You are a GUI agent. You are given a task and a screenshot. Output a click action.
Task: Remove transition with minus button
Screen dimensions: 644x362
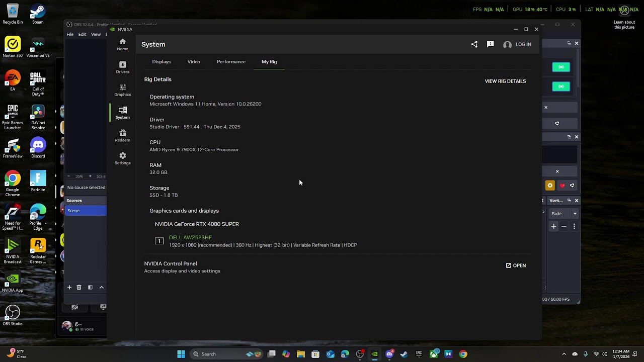click(x=564, y=227)
